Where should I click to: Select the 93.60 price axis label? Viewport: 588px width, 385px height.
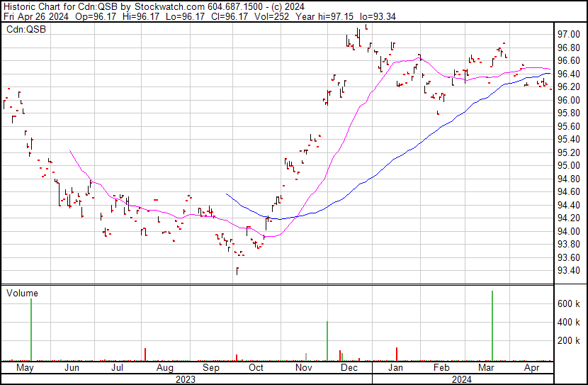[568, 258]
